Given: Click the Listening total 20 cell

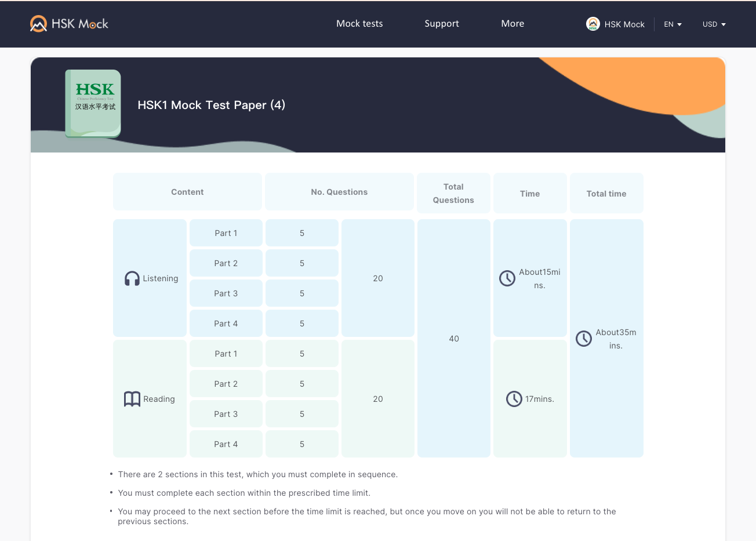Looking at the screenshot, I should pos(378,278).
